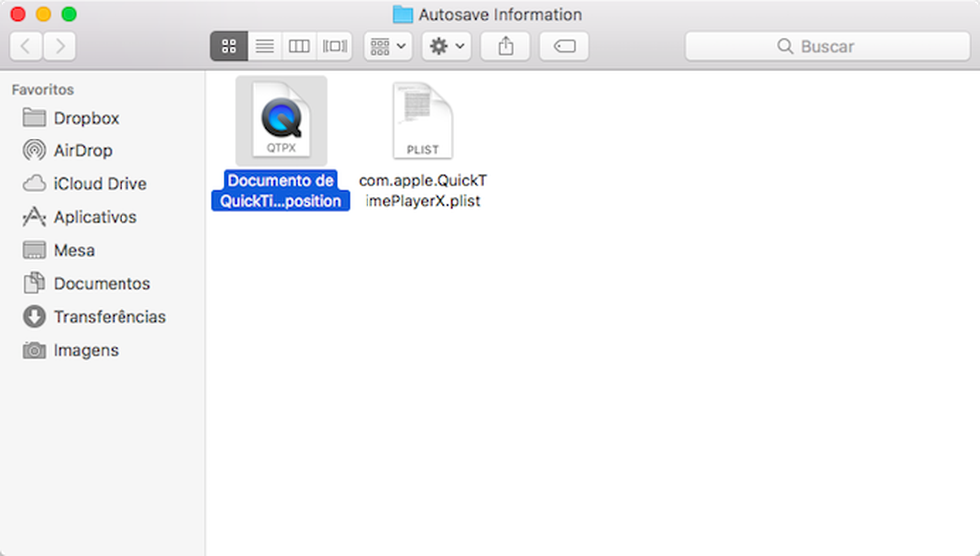Screen dimensions: 980x556
Task: Open the item arrangement dropdown
Action: point(388,46)
